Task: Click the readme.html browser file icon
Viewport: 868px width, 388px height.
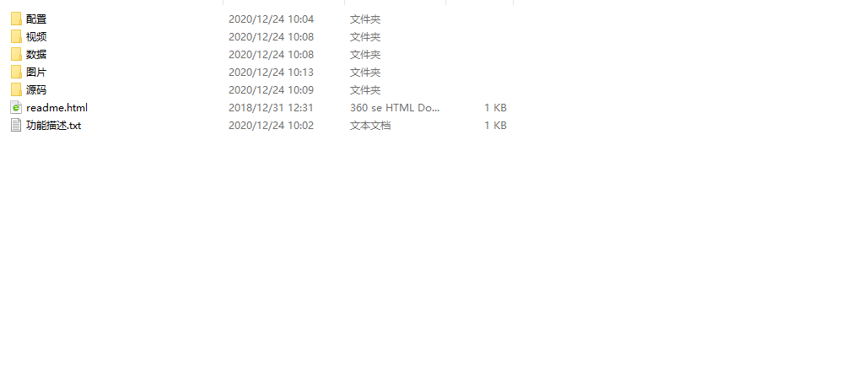Action: (x=16, y=107)
